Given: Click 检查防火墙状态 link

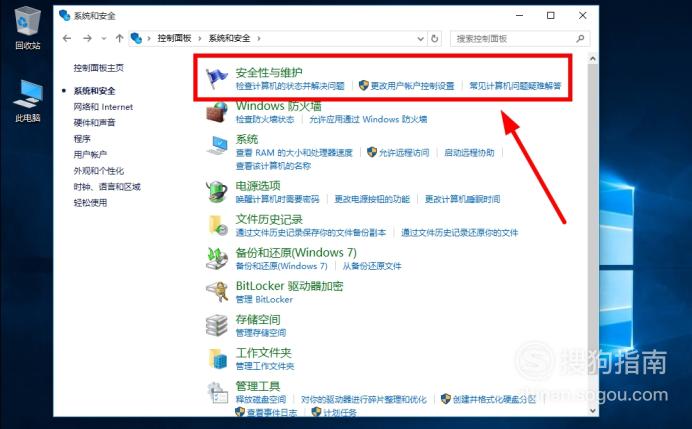Looking at the screenshot, I should [265, 119].
